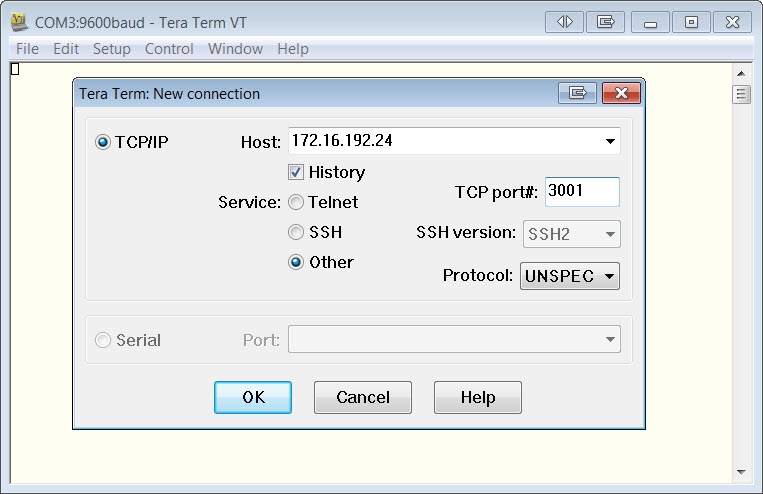Expand the Host address dropdown list
The image size is (763, 494).
(610, 142)
